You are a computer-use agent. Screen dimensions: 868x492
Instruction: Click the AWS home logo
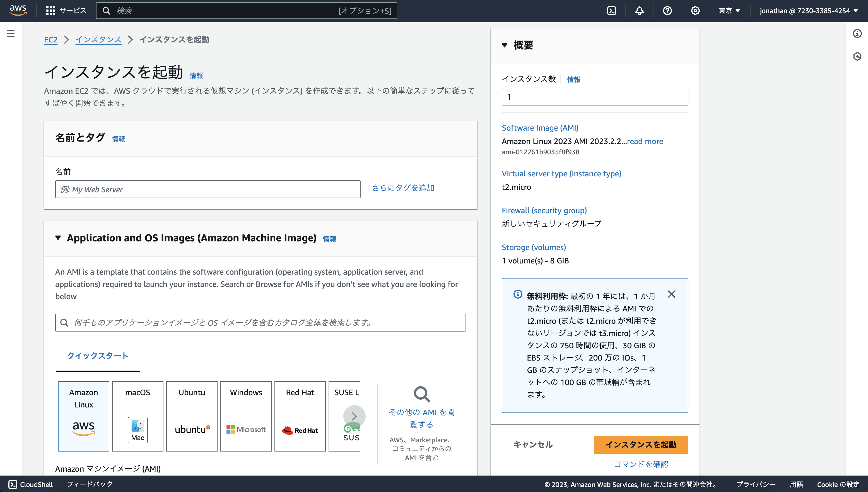tap(18, 10)
